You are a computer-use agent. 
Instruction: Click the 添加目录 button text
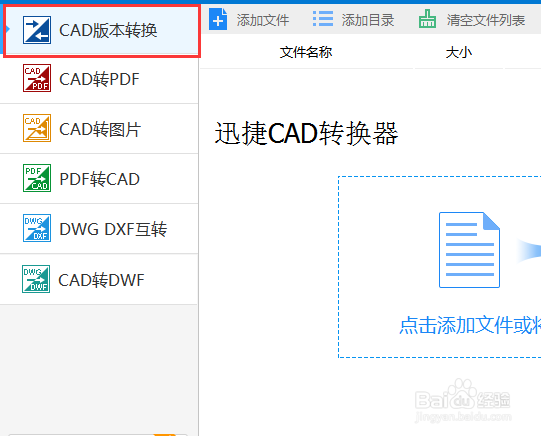(368, 20)
